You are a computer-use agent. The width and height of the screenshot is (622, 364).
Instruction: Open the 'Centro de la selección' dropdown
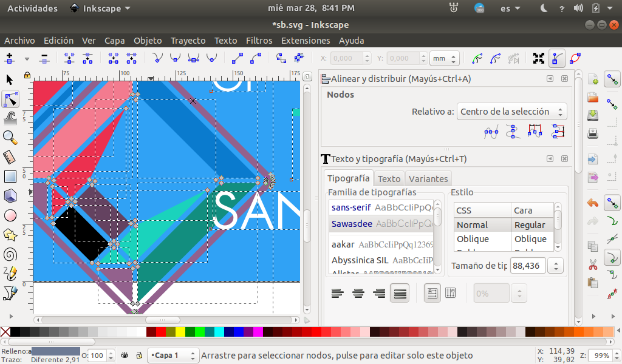point(511,112)
